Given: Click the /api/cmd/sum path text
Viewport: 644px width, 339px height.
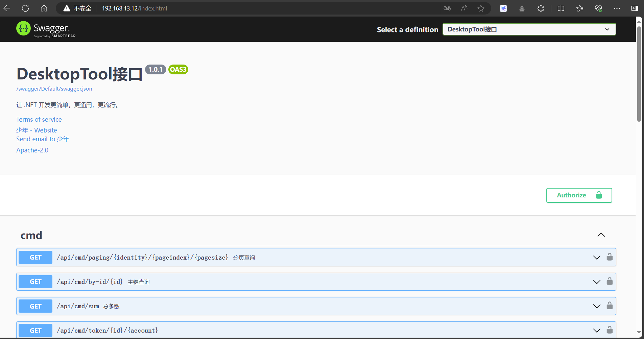Looking at the screenshot, I should click(x=78, y=306).
